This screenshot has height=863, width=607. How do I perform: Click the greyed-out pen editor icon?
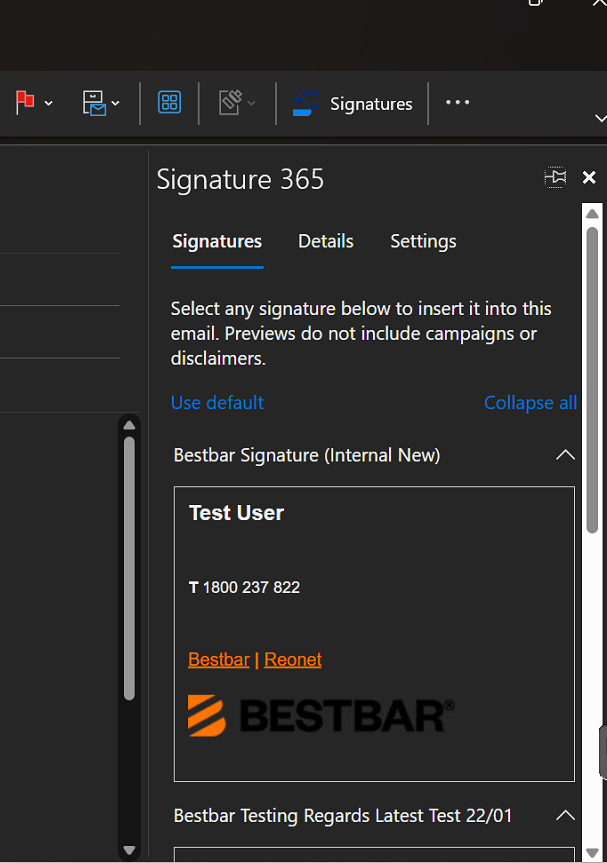tap(231, 102)
